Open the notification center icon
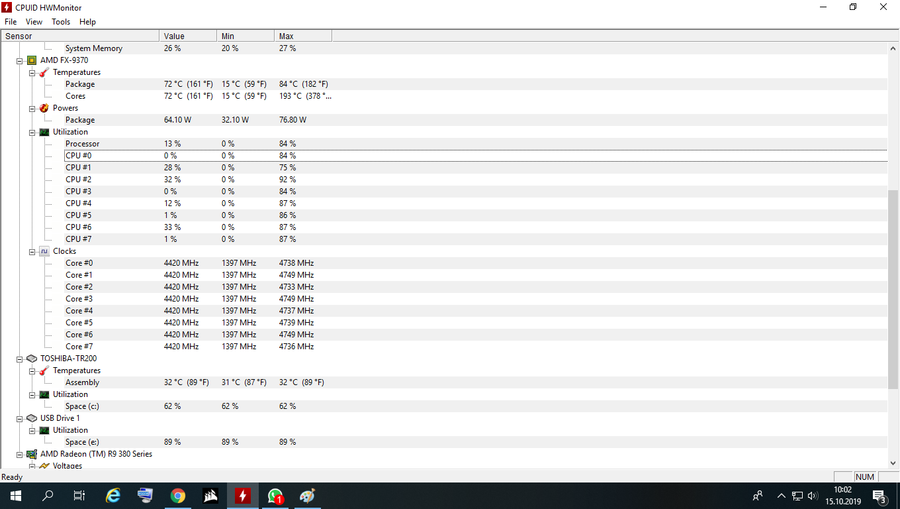This screenshot has height=509, width=900. 879,496
